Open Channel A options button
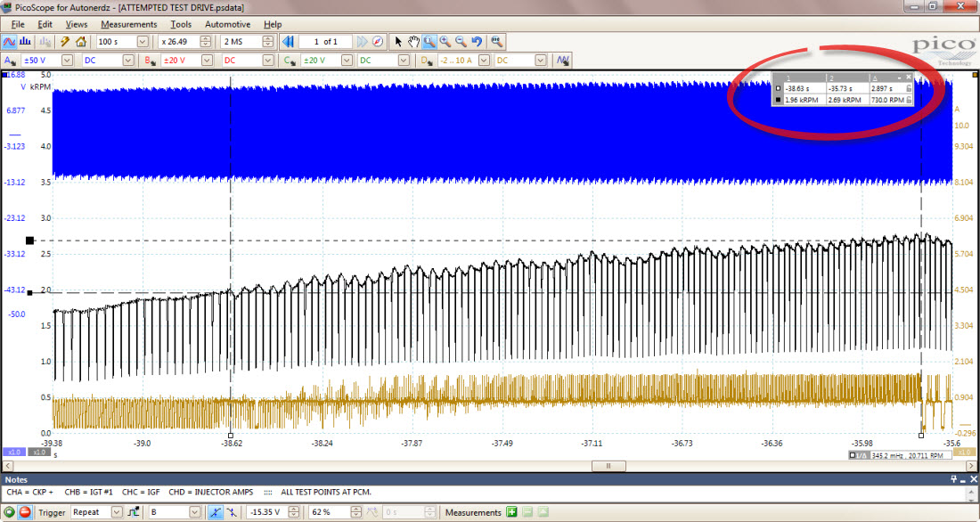Image resolution: width=980 pixels, height=522 pixels. [x=10, y=61]
